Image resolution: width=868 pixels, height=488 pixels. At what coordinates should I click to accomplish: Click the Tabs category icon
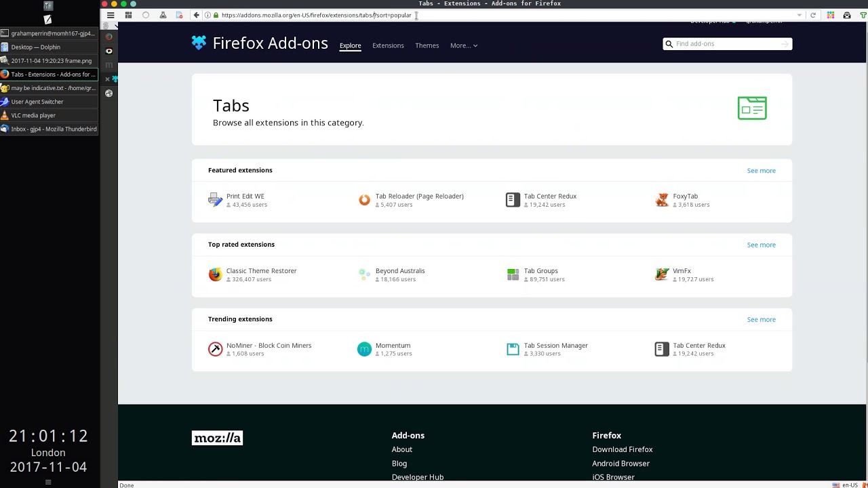(752, 108)
